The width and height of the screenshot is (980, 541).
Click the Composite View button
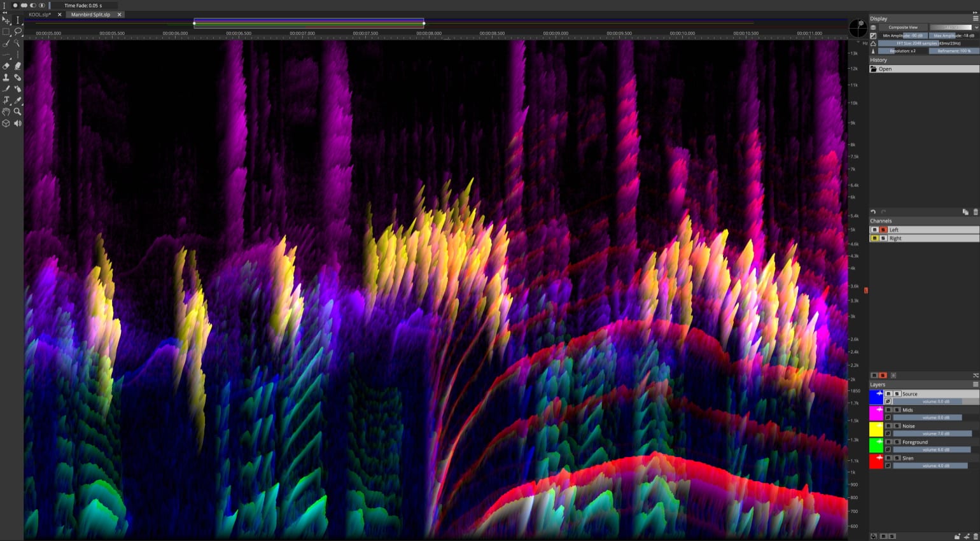(903, 27)
